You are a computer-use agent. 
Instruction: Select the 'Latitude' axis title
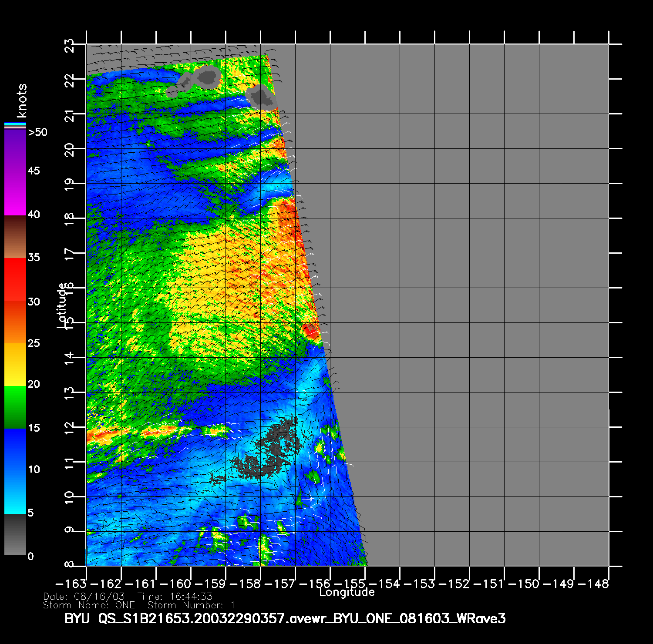(x=62, y=305)
